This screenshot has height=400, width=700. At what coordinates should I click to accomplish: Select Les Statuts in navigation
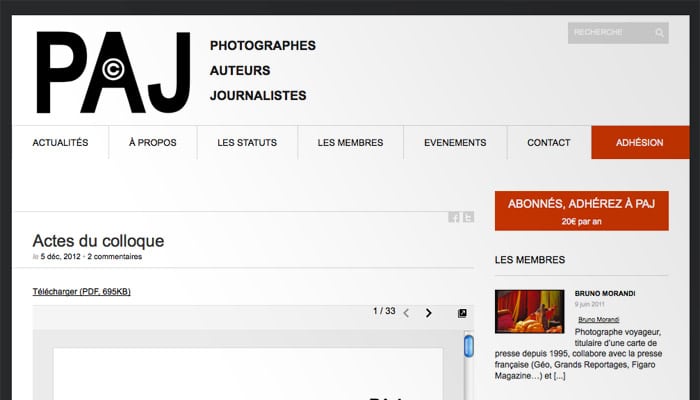point(247,143)
